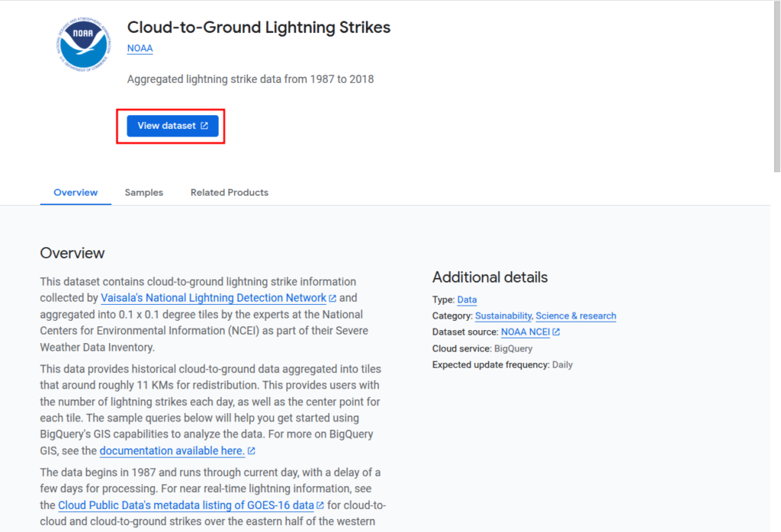Click the Aggregated lightning strike data description
The width and height of the screenshot is (781, 532).
point(250,79)
